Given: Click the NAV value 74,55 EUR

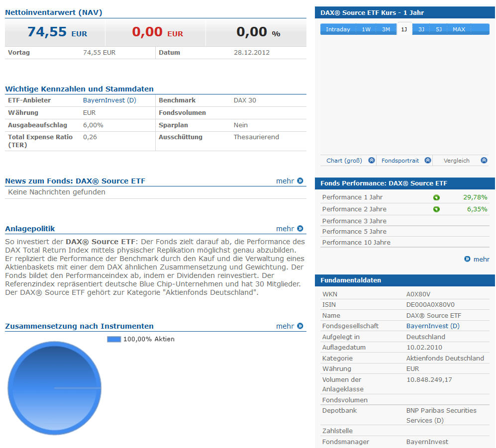Looking at the screenshot, I should coord(57,32).
